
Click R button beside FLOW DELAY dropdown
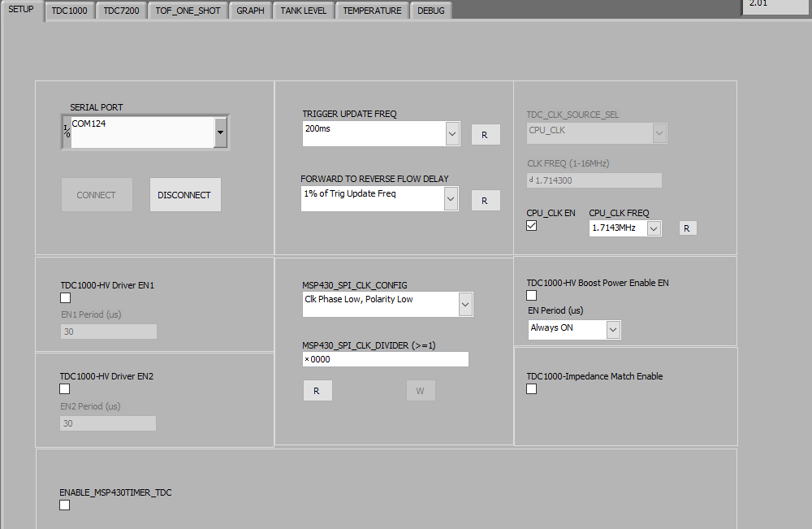(x=486, y=201)
